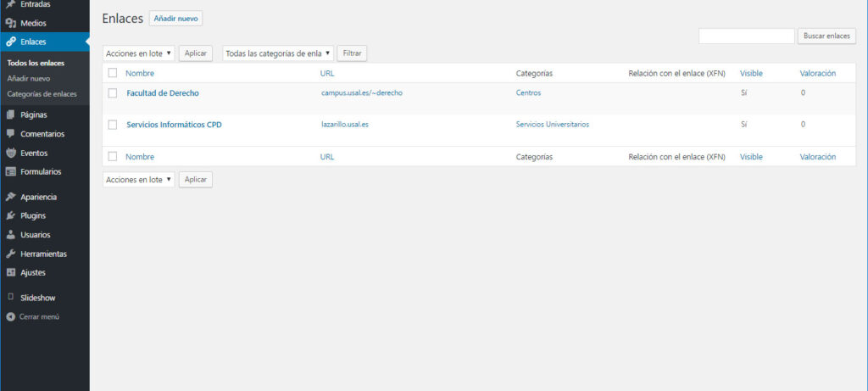Expand the link categories filter dropdown

coord(277,53)
